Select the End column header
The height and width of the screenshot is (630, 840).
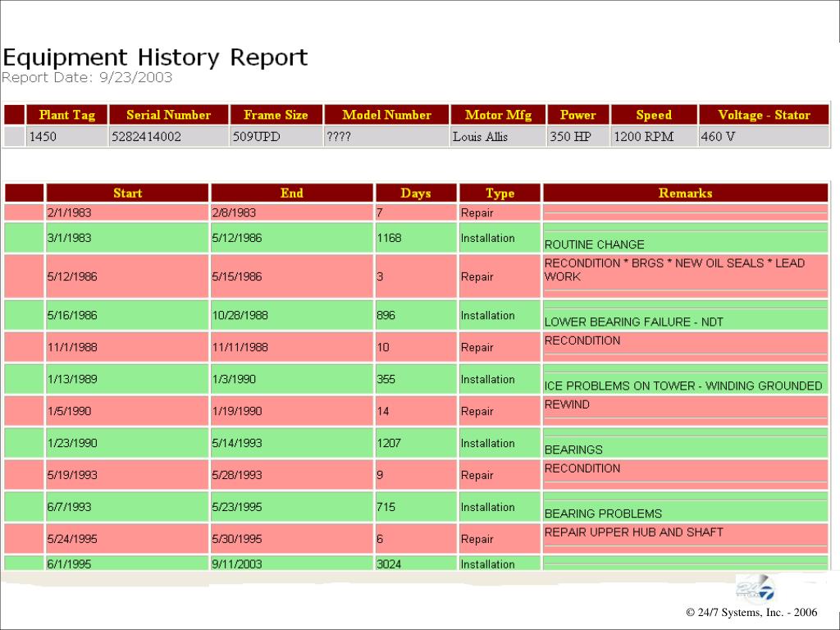(292, 193)
